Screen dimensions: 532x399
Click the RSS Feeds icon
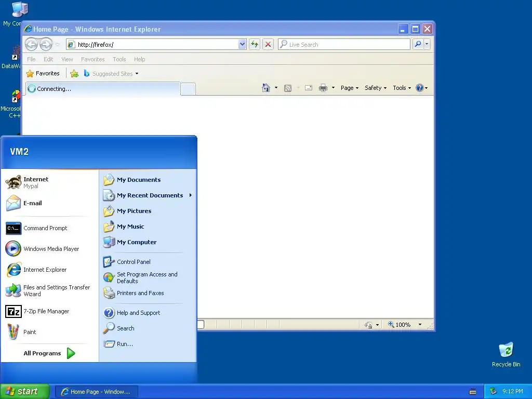(288, 88)
